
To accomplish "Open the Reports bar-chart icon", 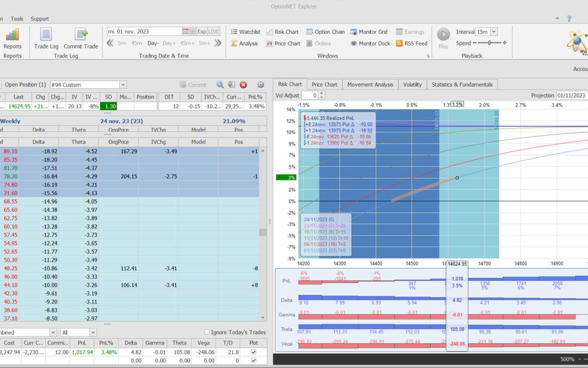I will pos(13,35).
